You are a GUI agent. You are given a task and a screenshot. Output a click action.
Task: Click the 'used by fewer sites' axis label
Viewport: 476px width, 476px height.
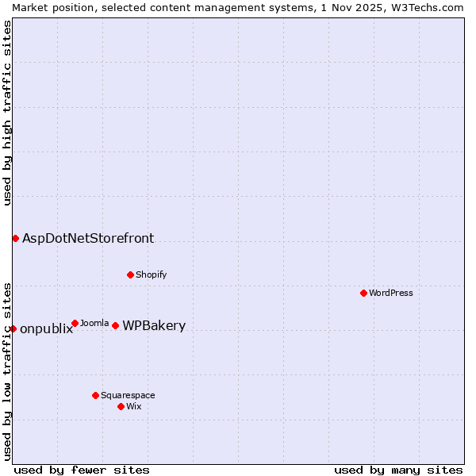[x=82, y=470]
